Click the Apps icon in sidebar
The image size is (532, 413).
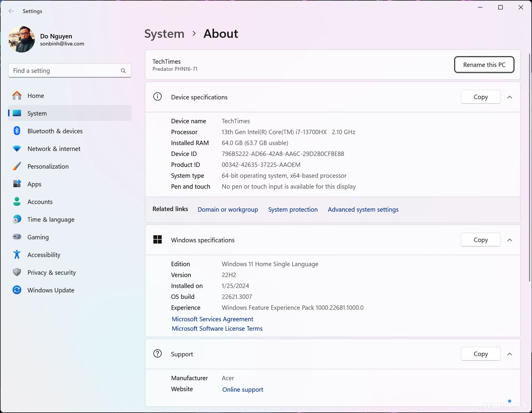(17, 184)
